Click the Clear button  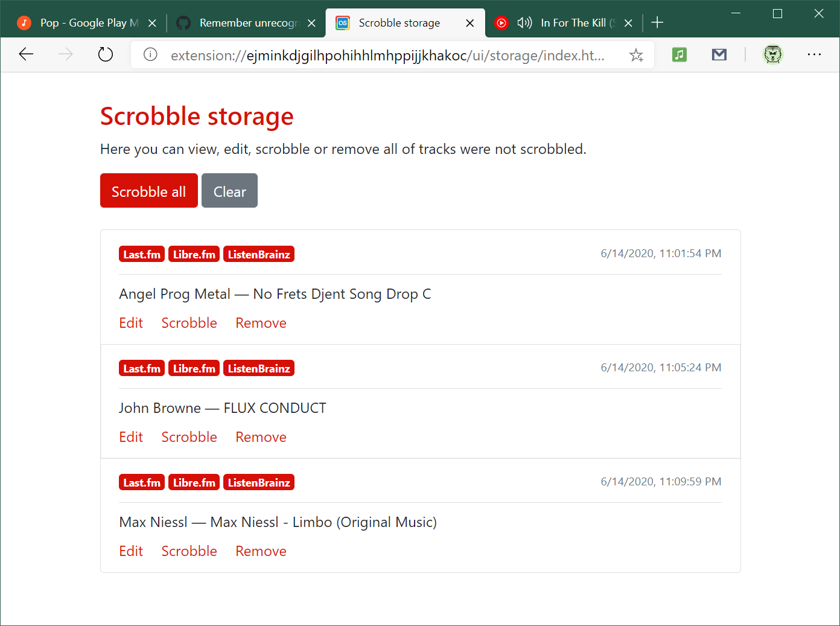pos(229,191)
